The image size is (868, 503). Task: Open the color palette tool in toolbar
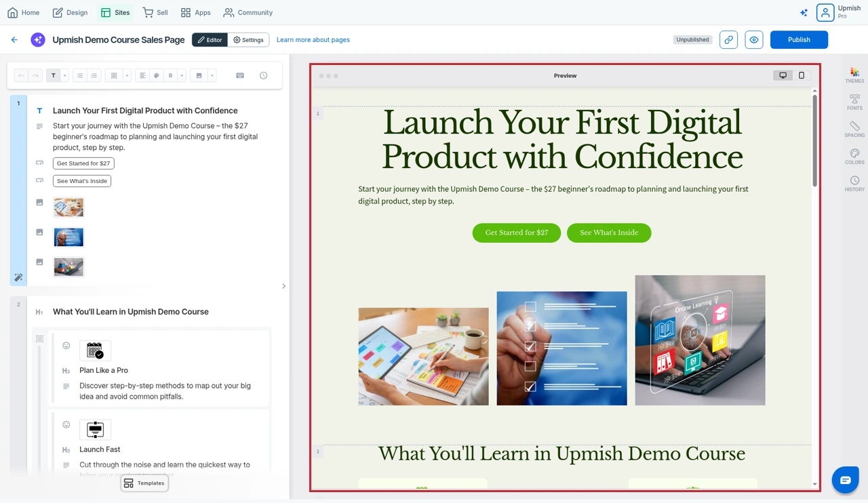(157, 75)
